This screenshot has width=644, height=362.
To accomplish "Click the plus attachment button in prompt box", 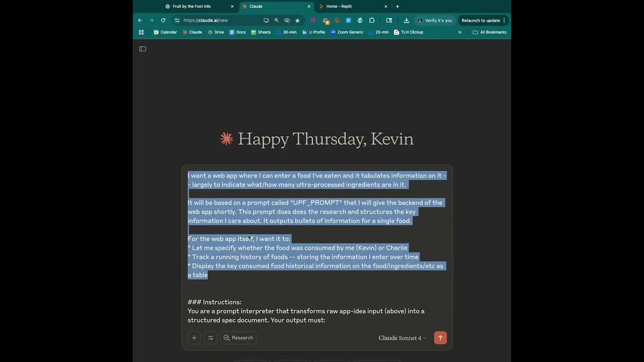I will (x=194, y=338).
